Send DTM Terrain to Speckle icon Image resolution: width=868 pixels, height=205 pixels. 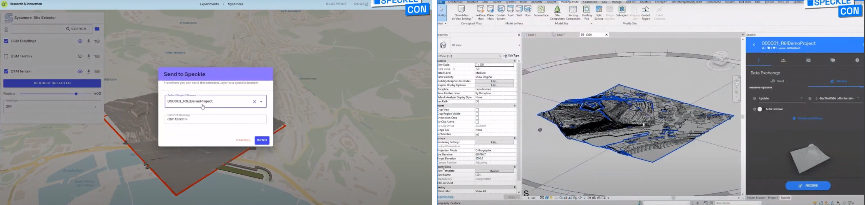98,72
